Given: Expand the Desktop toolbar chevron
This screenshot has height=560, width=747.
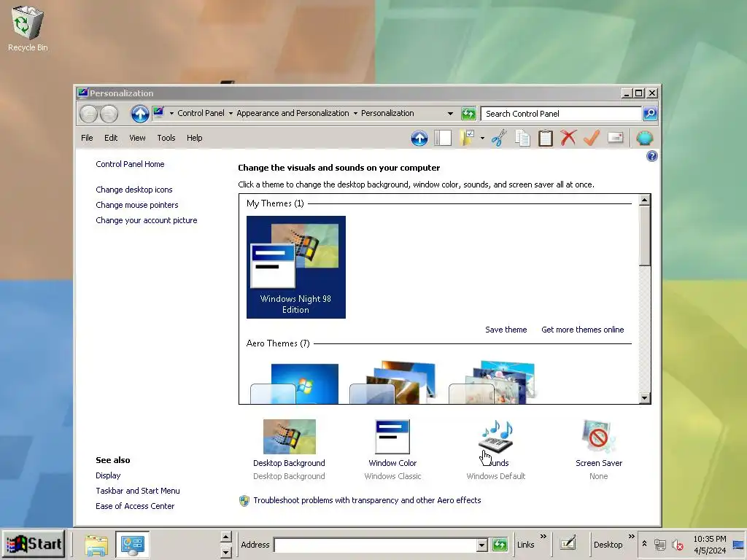Looking at the screenshot, I should (631, 537).
